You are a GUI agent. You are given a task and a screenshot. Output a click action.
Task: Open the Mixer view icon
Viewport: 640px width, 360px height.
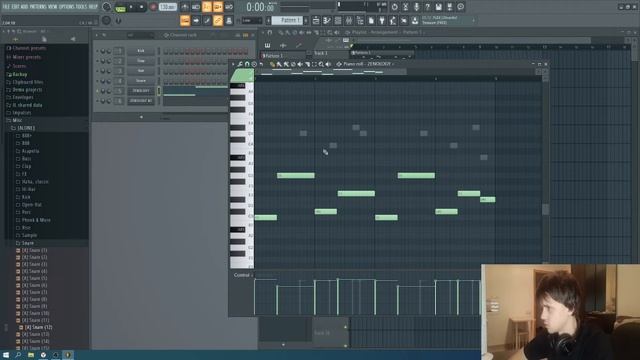(x=349, y=20)
